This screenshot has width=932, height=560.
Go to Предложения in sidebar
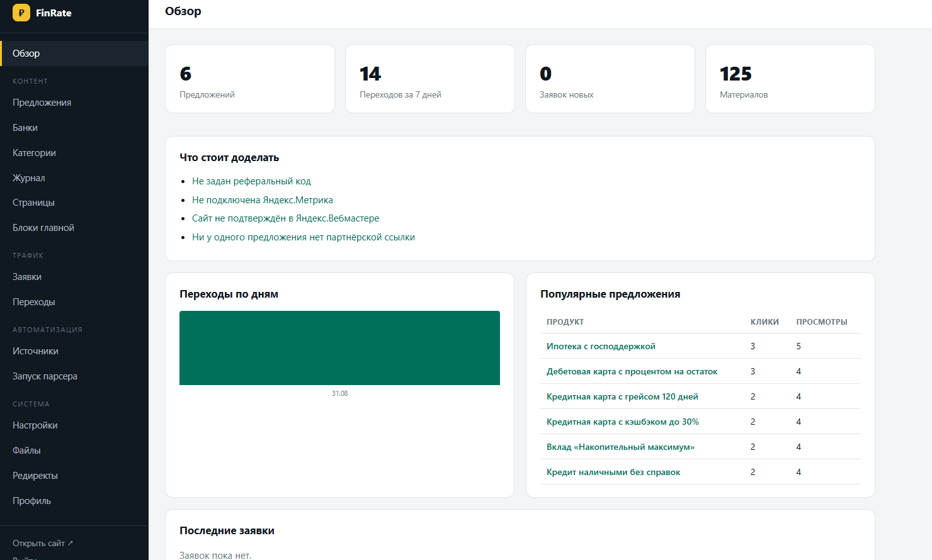74,103
